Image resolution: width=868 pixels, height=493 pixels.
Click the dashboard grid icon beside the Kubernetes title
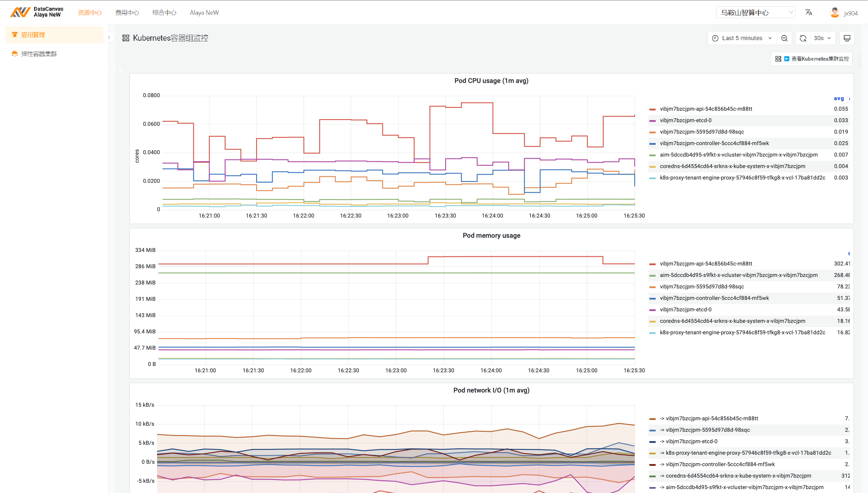[x=126, y=38]
